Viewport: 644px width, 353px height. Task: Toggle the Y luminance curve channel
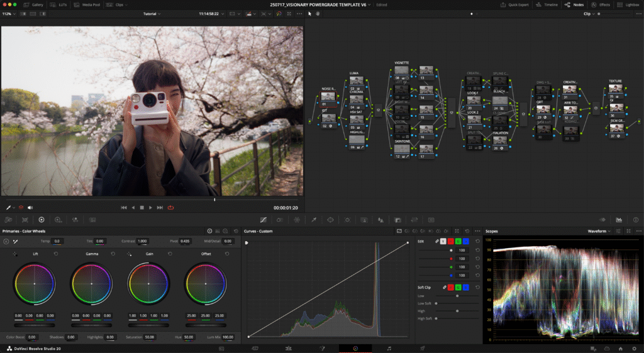(443, 241)
